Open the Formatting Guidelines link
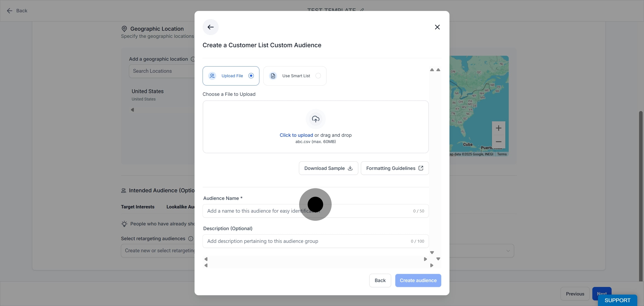 (395, 168)
